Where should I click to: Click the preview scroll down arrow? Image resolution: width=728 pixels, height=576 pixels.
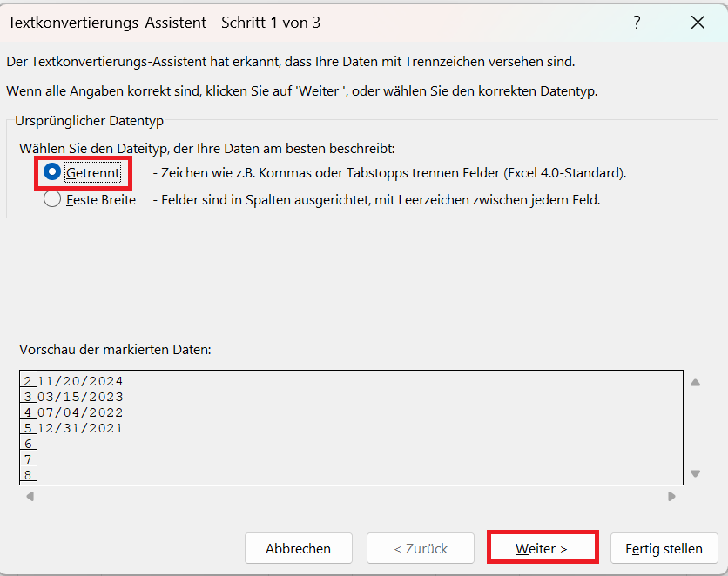pos(695,473)
